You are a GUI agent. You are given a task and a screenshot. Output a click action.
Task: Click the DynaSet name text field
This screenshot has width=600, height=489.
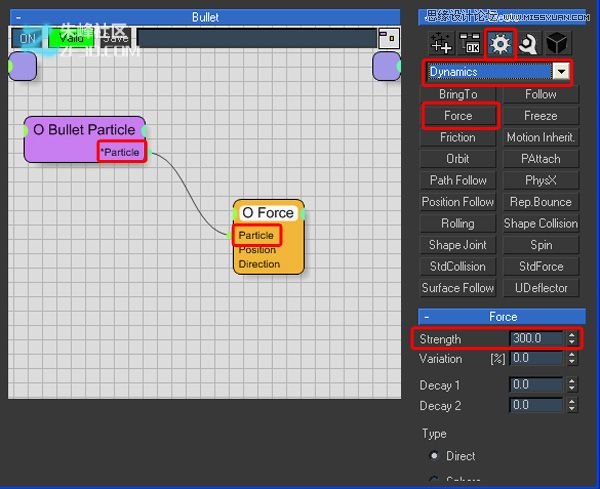[x=256, y=38]
